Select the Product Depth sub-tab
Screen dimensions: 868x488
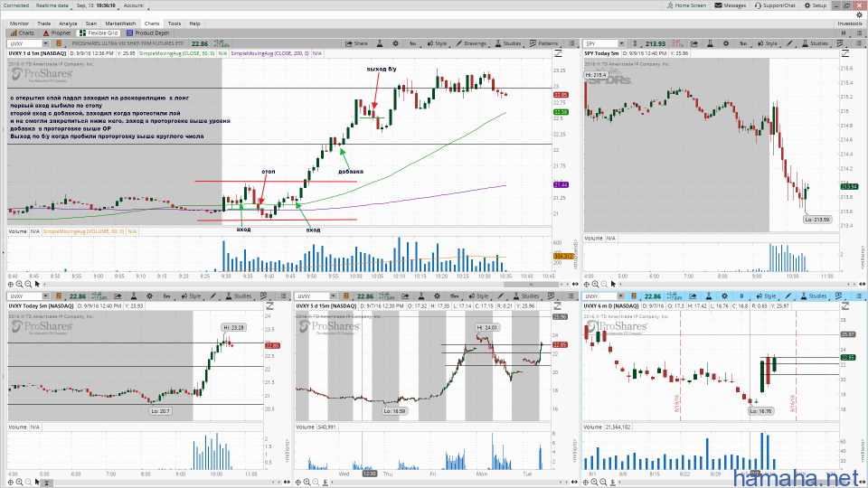147,33
